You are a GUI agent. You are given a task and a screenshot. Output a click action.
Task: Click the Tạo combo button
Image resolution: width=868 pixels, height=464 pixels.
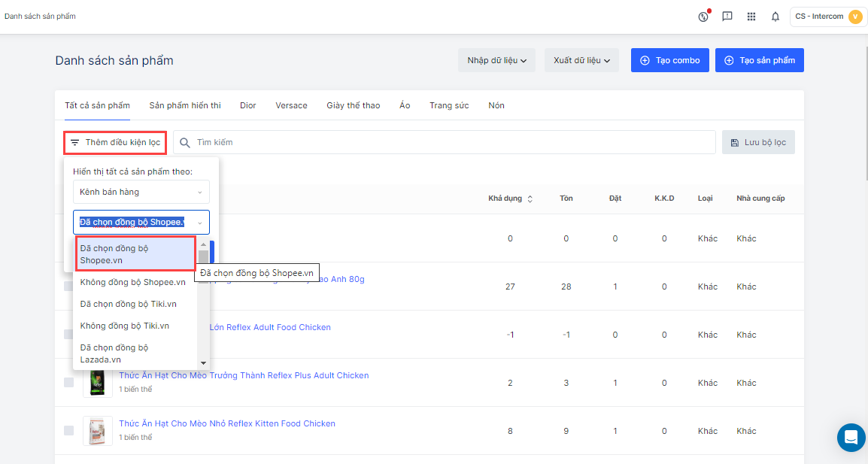pos(669,60)
